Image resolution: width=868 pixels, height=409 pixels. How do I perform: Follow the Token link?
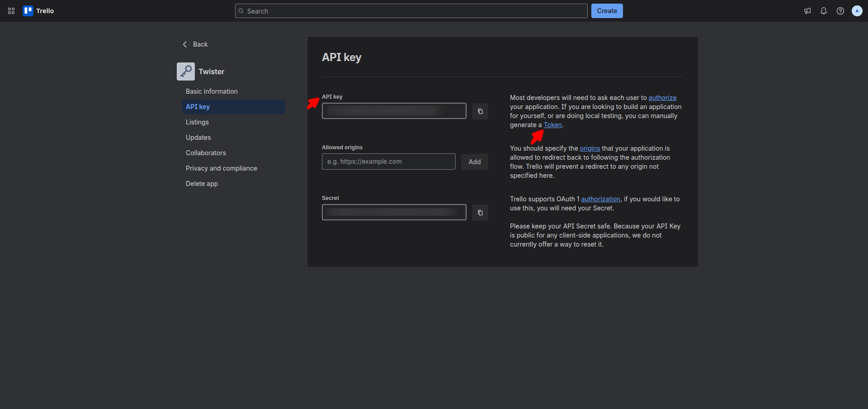click(x=552, y=125)
